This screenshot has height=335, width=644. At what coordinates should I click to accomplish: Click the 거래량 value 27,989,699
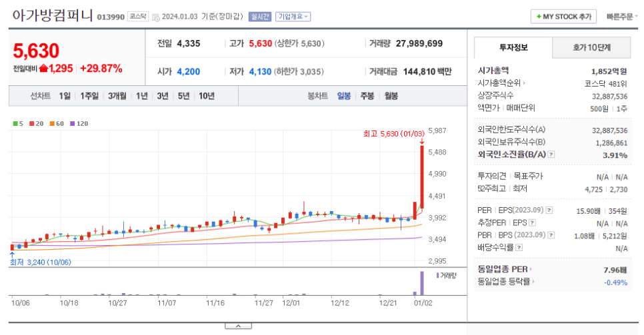pos(419,43)
